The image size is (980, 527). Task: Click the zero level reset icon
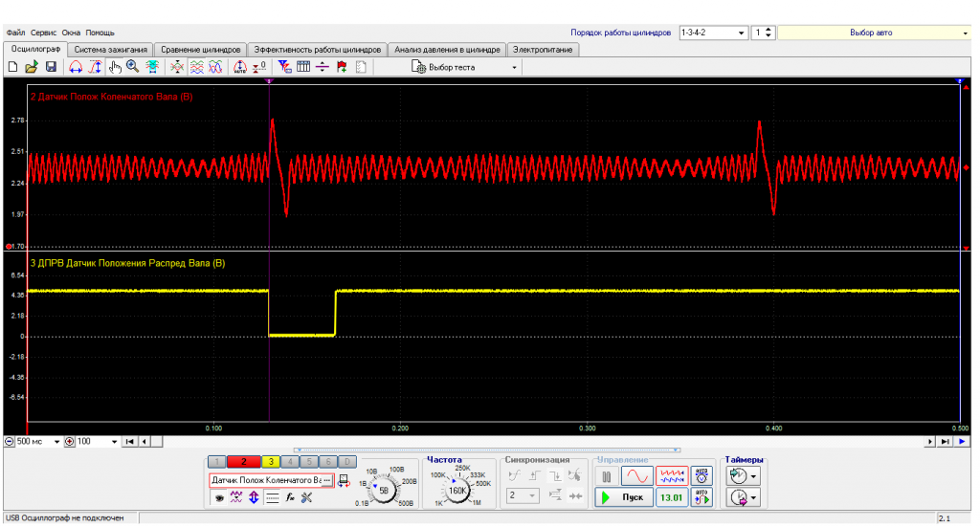click(x=259, y=67)
